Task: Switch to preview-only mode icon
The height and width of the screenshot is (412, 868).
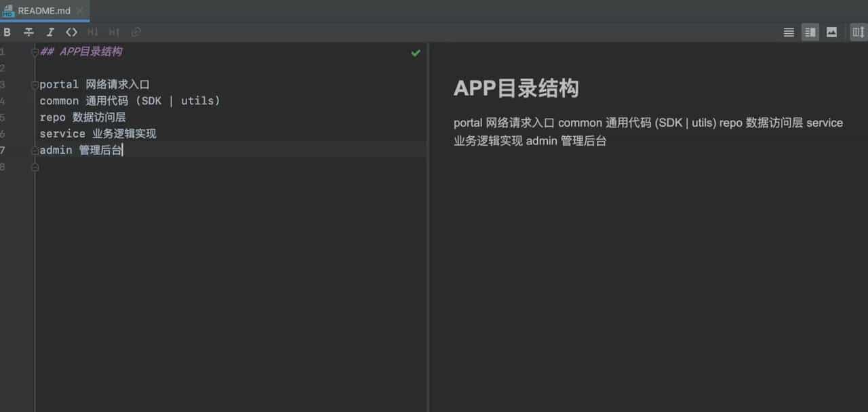Action: [832, 32]
